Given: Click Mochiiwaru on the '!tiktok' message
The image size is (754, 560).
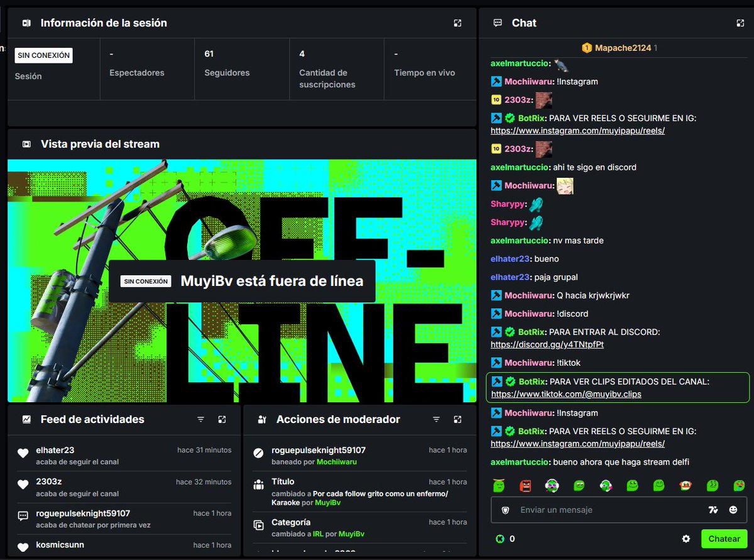Looking at the screenshot, I should pyautogui.click(x=528, y=363).
